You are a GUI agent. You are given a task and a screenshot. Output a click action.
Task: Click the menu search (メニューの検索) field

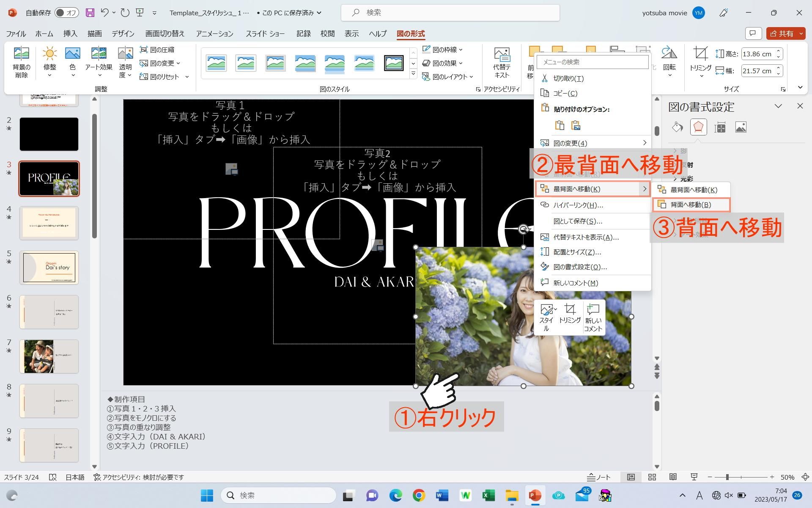click(x=593, y=62)
